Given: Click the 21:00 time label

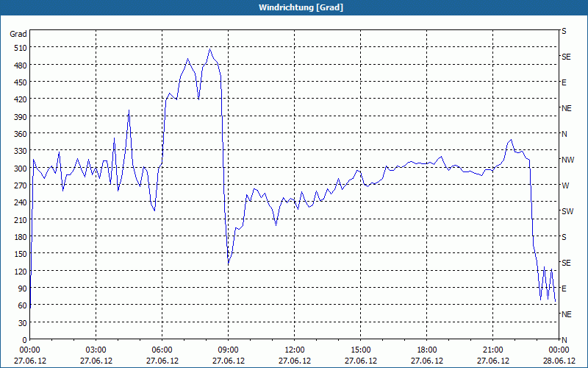Looking at the screenshot, I should pyautogui.click(x=492, y=350).
